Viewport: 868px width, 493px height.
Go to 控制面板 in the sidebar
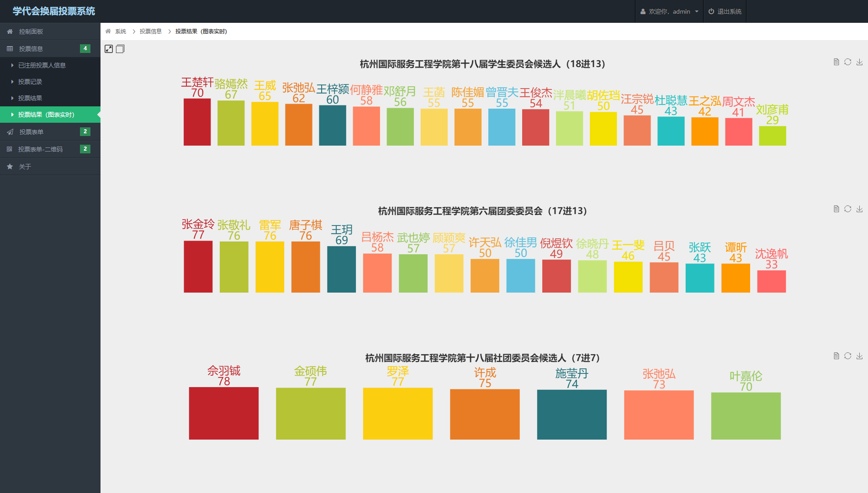31,31
